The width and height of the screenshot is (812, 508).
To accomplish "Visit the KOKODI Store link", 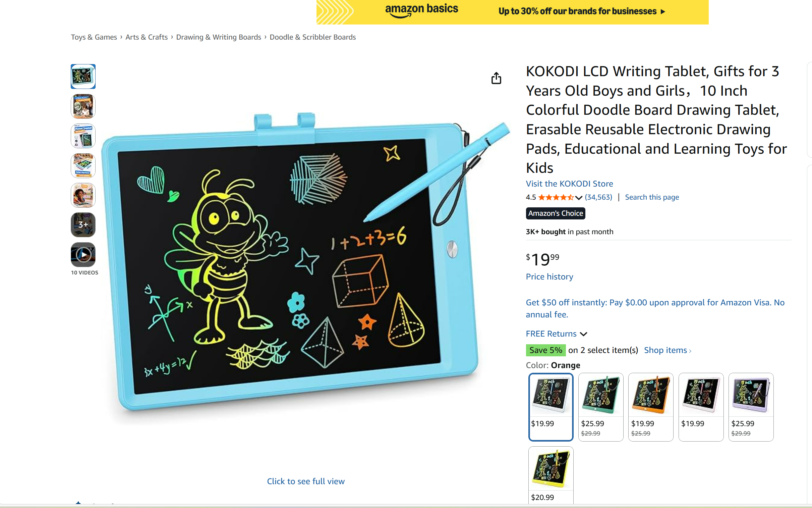I will [569, 184].
